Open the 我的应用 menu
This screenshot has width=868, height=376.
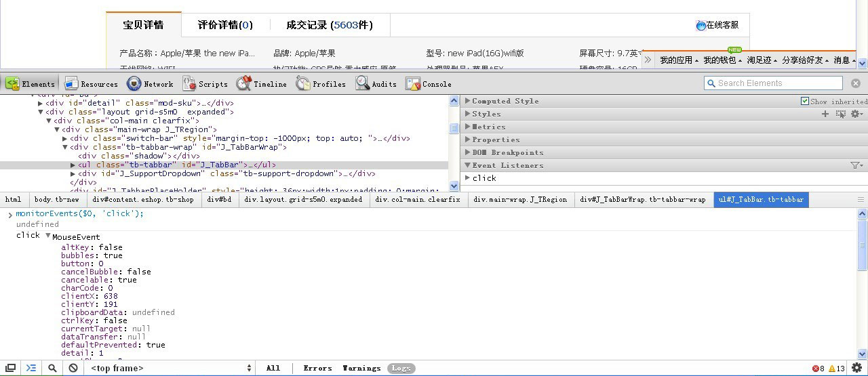[679, 60]
